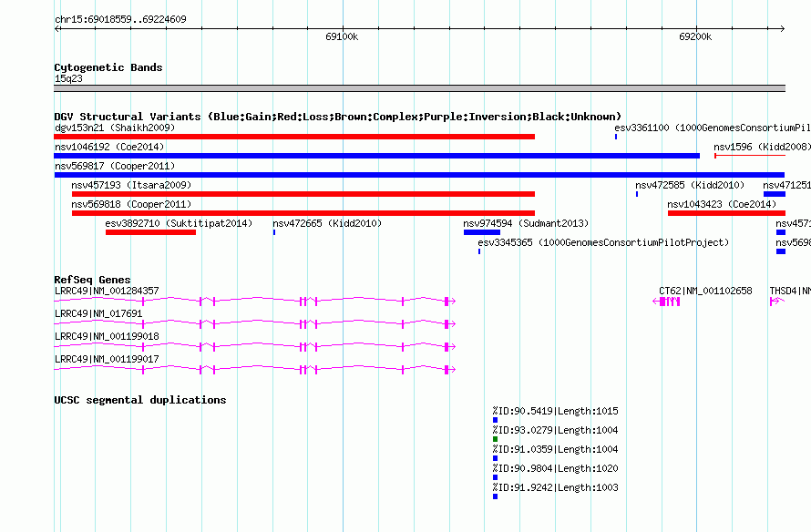Click the ruler's right arrow end
The image size is (811, 532).
pyautogui.click(x=782, y=28)
